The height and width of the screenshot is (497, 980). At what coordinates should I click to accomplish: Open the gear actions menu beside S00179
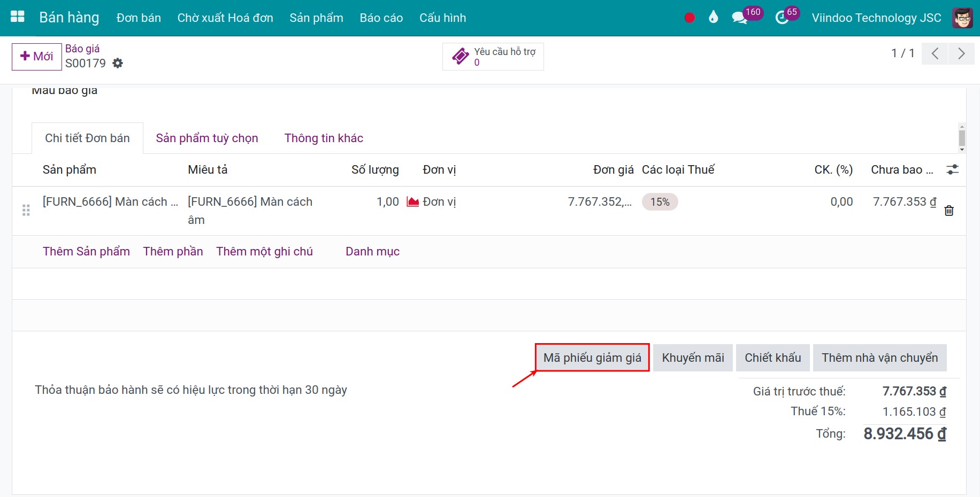[118, 64]
